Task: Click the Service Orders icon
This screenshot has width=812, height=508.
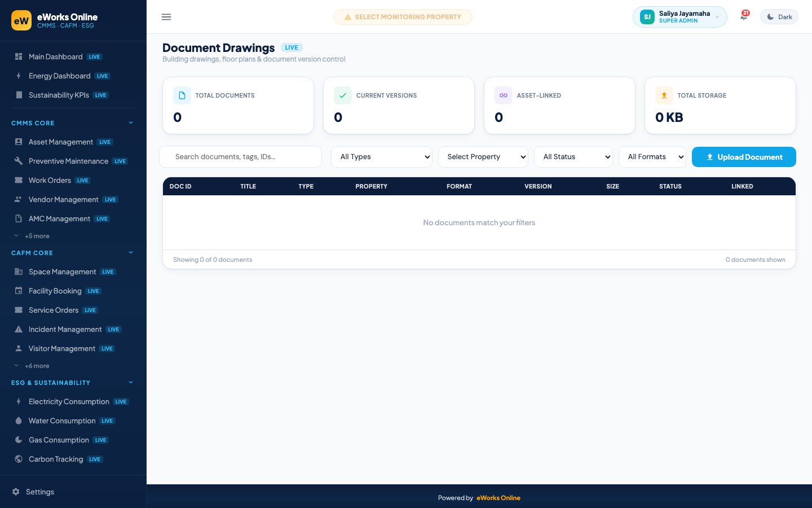Action: tap(19, 310)
